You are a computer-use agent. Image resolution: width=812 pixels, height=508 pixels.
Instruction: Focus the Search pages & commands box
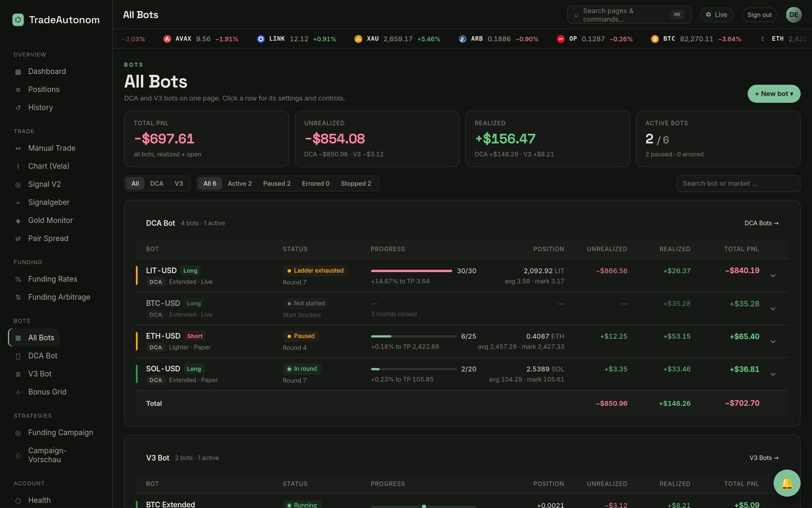(629, 15)
